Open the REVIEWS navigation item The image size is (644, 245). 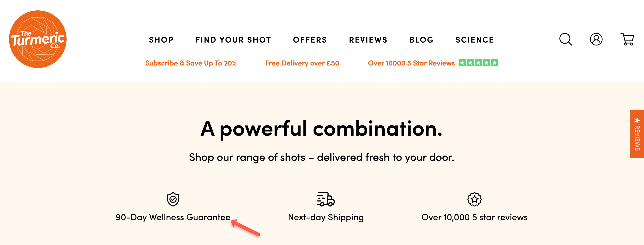(368, 39)
